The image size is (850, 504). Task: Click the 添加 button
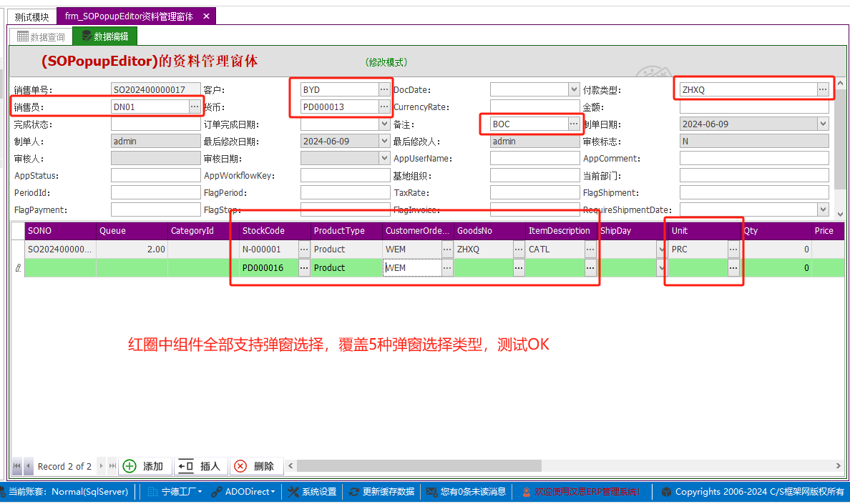click(145, 466)
